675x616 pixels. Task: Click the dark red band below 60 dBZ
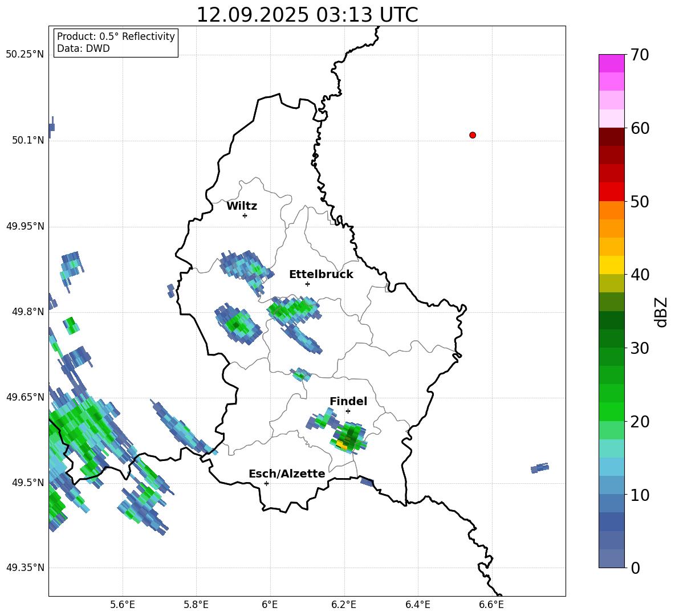611,137
